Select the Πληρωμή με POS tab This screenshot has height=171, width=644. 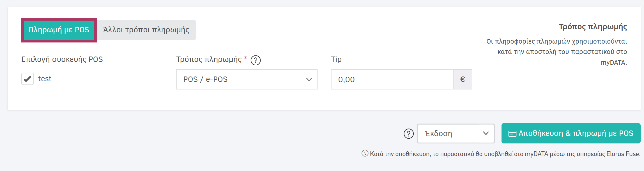click(59, 30)
